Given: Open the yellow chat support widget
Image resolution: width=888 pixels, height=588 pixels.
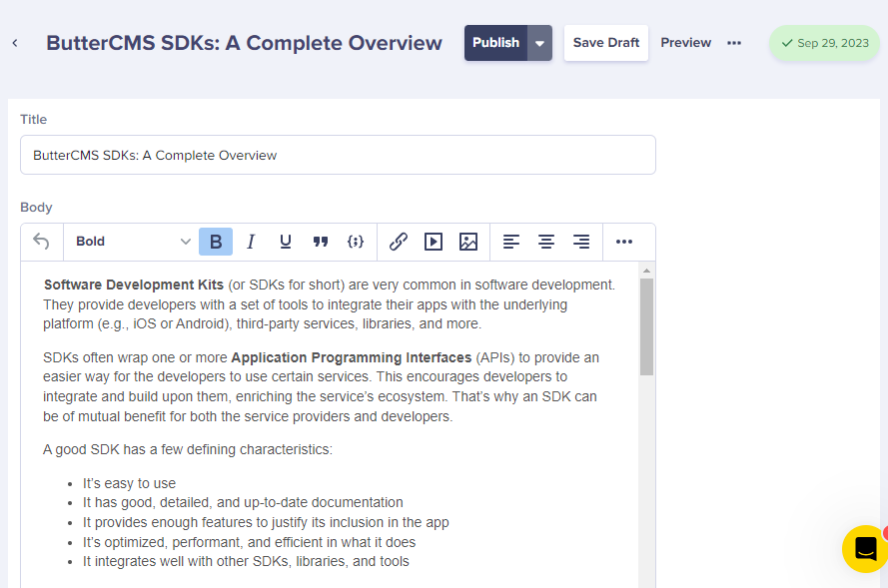Looking at the screenshot, I should (x=865, y=548).
